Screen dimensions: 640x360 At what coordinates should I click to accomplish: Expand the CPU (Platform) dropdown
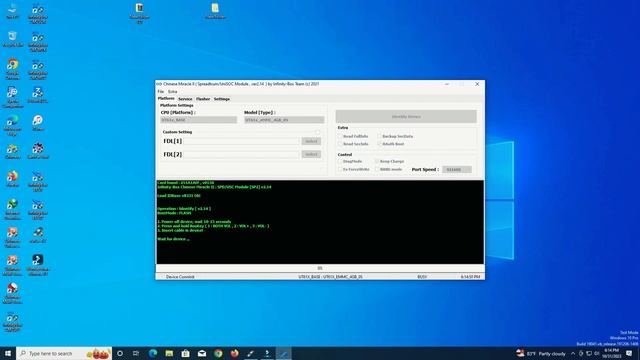click(x=198, y=120)
